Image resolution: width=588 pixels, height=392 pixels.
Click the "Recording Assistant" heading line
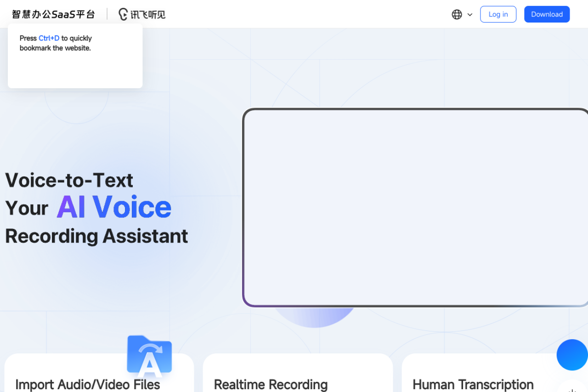coord(96,236)
